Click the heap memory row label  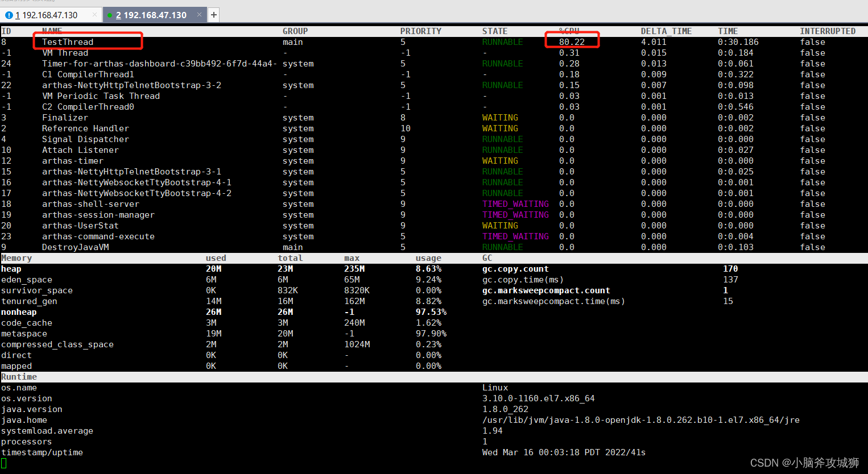click(x=11, y=269)
